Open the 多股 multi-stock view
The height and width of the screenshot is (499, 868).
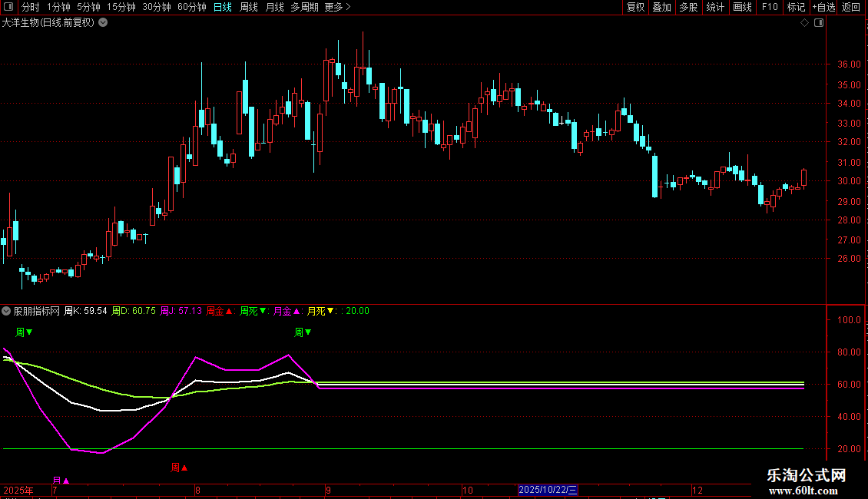click(x=689, y=7)
